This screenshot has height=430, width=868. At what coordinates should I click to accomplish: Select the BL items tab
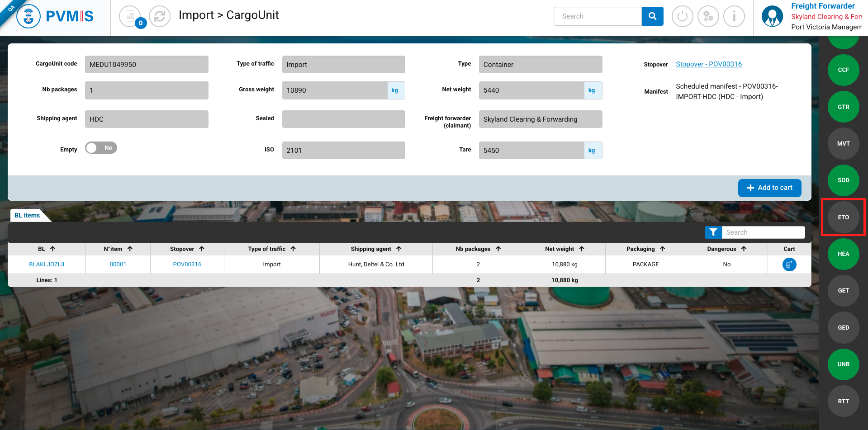click(27, 215)
